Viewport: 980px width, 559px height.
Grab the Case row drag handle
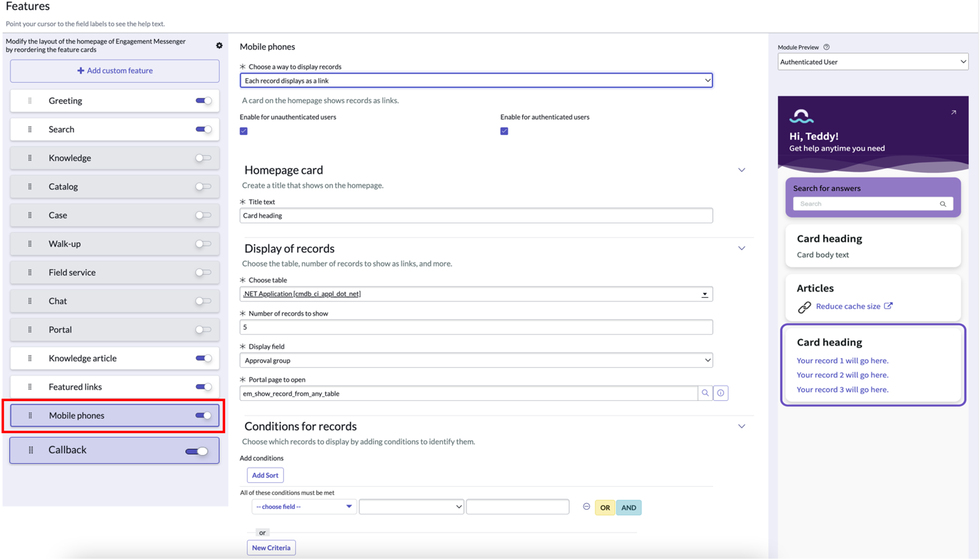(x=30, y=215)
